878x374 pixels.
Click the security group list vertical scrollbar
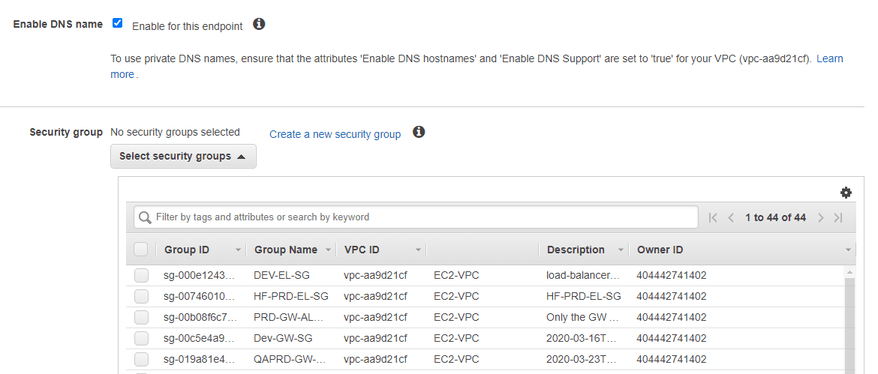pyautogui.click(x=849, y=325)
